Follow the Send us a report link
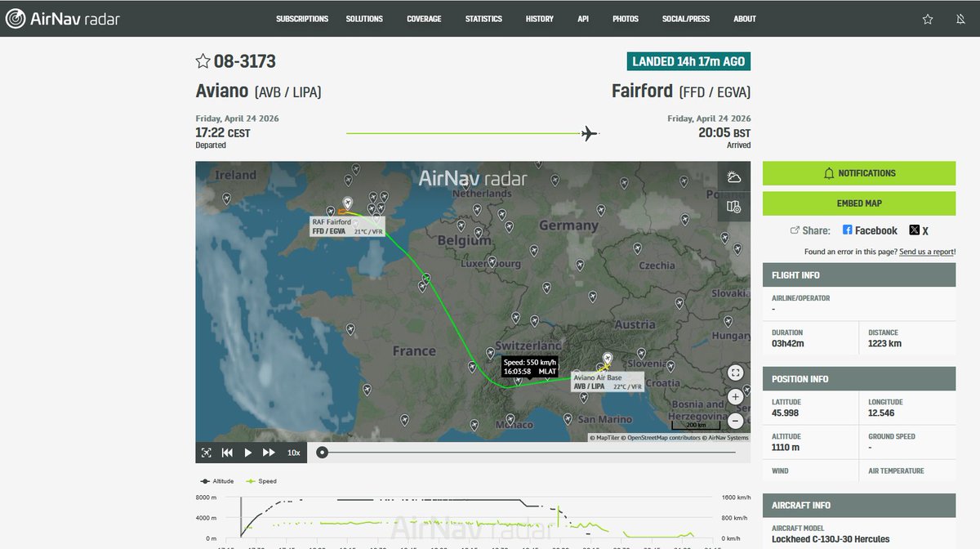The width and height of the screenshot is (980, 549). click(x=927, y=252)
